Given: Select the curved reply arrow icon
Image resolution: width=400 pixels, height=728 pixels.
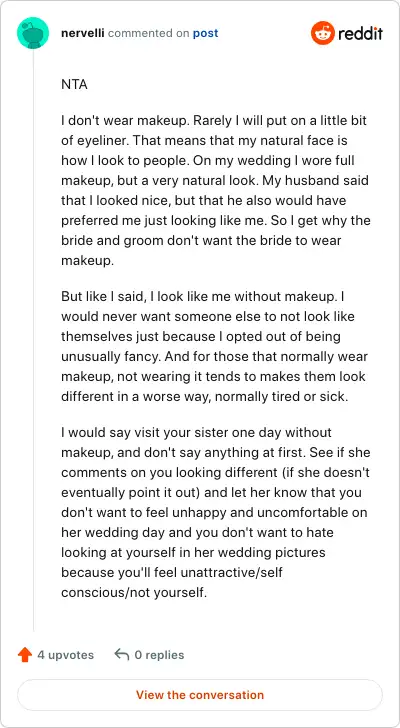Looking at the screenshot, I should coord(122,655).
